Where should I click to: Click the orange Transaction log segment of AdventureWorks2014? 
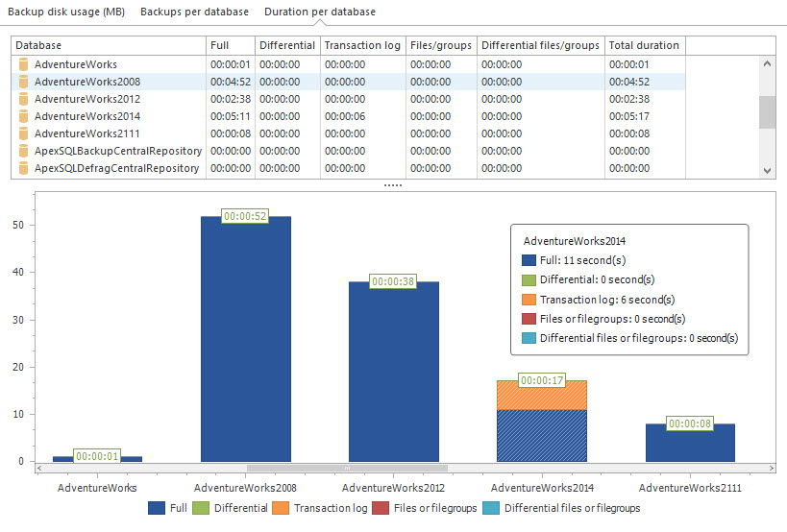click(x=542, y=396)
